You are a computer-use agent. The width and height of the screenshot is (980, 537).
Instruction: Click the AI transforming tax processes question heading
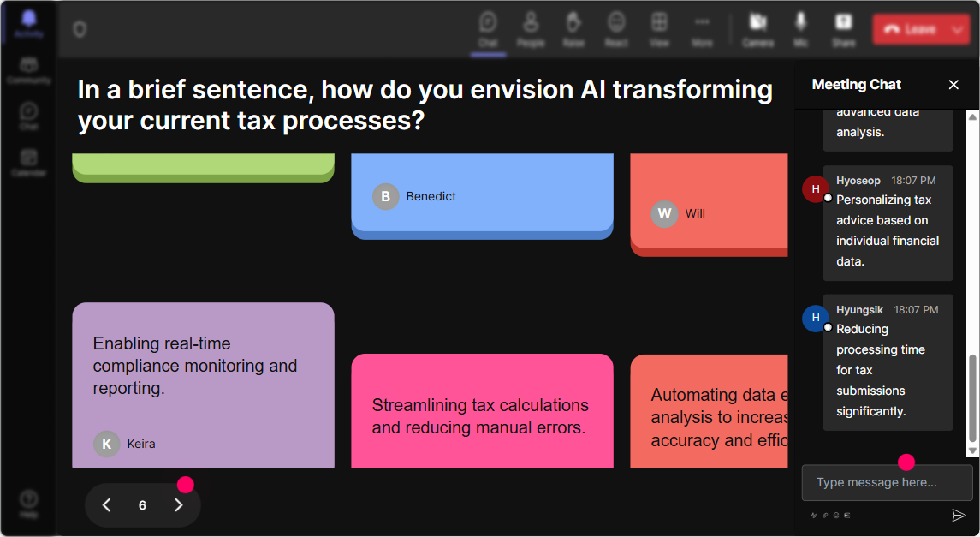pyautogui.click(x=425, y=104)
